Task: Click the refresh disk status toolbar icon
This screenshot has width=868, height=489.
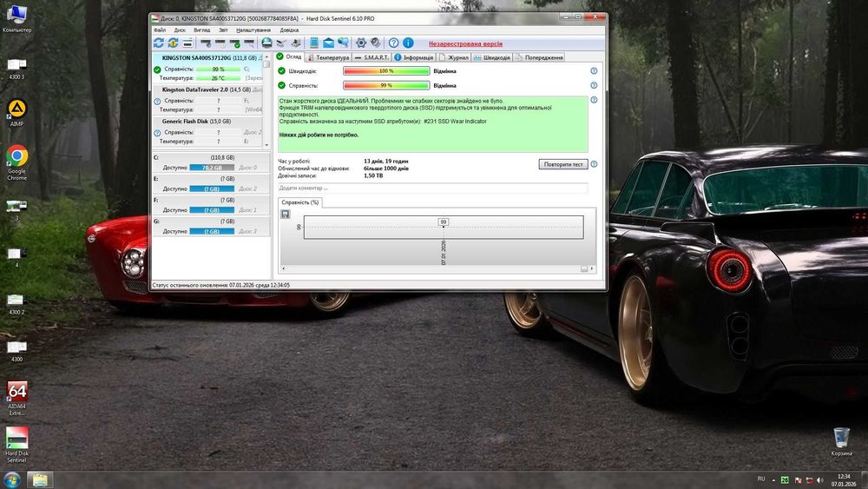Action: pos(159,43)
